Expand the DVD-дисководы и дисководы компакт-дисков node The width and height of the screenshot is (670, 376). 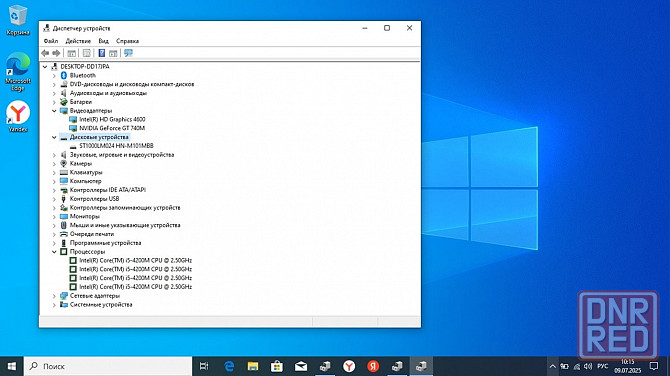(54, 84)
